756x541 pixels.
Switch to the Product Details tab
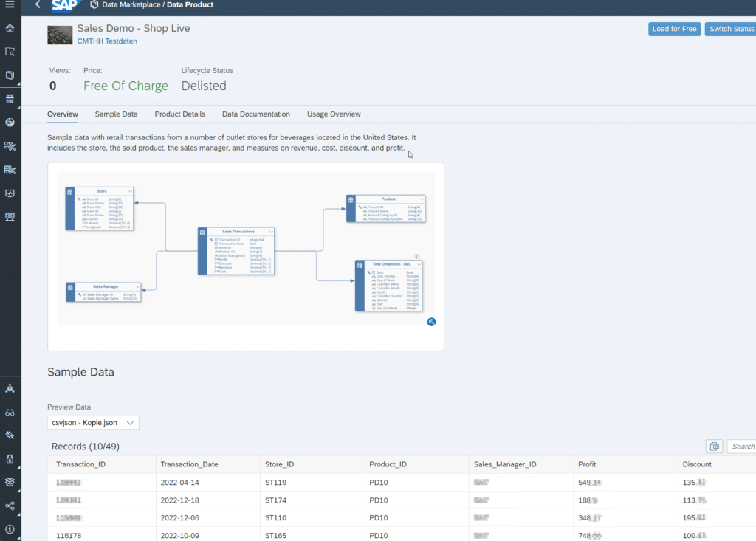180,114
